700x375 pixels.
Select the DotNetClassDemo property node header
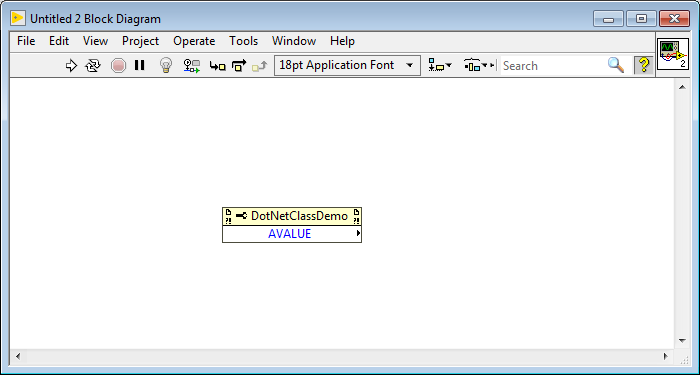(292, 216)
